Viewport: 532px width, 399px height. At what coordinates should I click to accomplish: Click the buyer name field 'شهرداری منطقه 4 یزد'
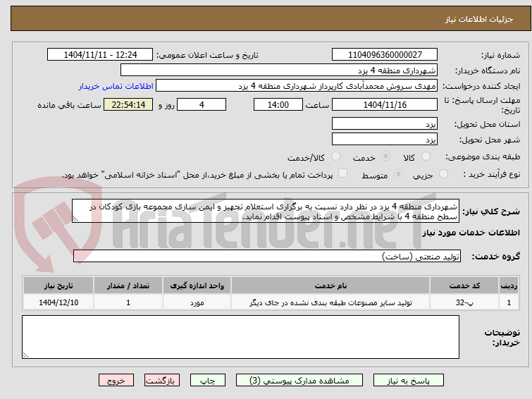pyautogui.click(x=279, y=70)
